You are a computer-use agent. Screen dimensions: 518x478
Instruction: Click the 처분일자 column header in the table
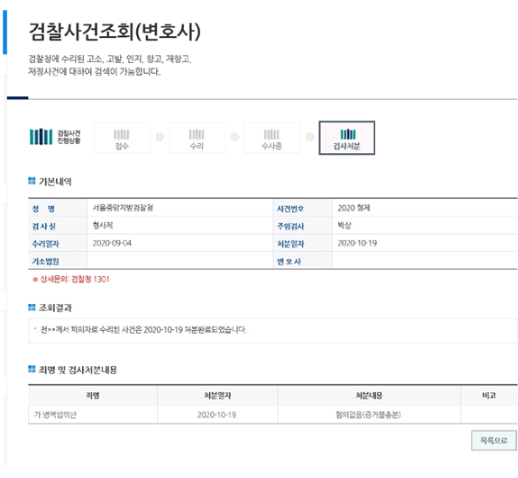tap(217, 395)
